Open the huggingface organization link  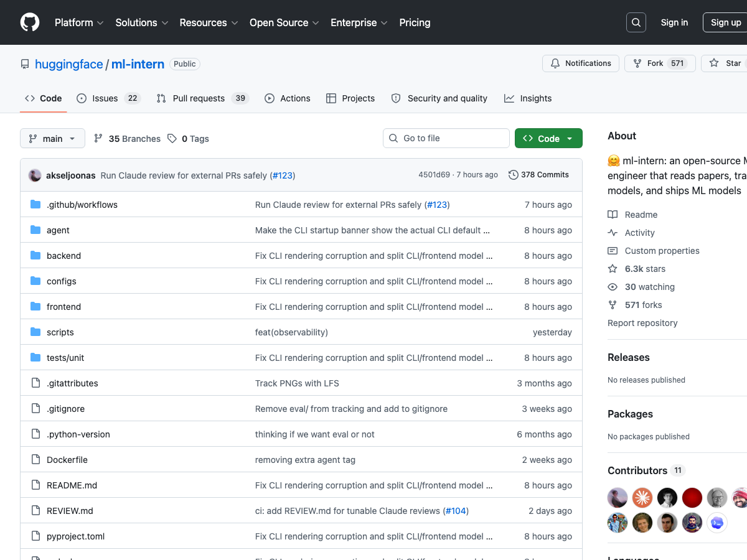click(68, 64)
